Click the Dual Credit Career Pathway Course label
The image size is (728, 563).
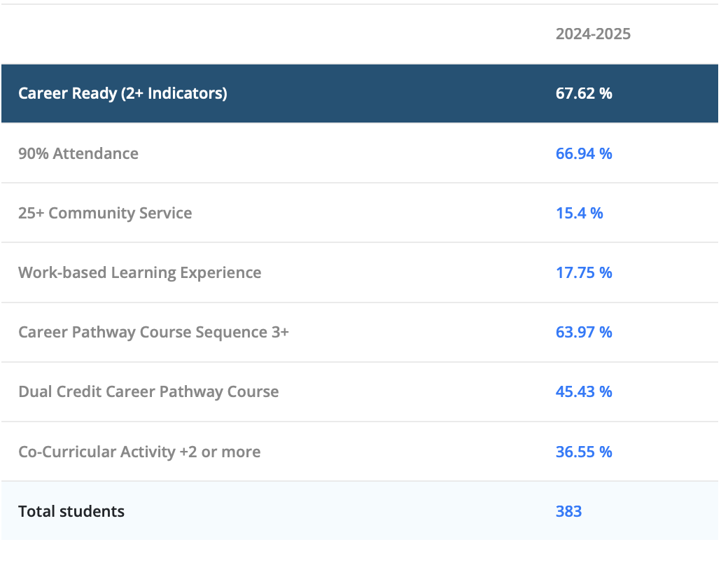(148, 391)
